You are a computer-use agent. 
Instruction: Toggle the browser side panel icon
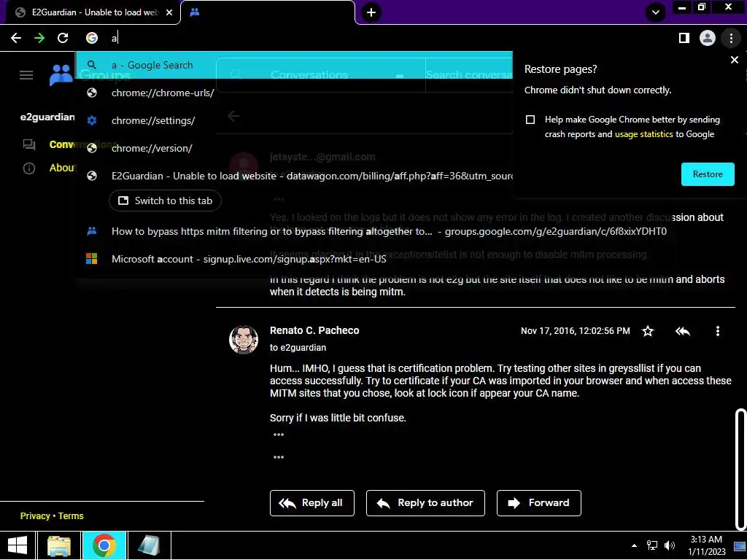[x=684, y=38]
